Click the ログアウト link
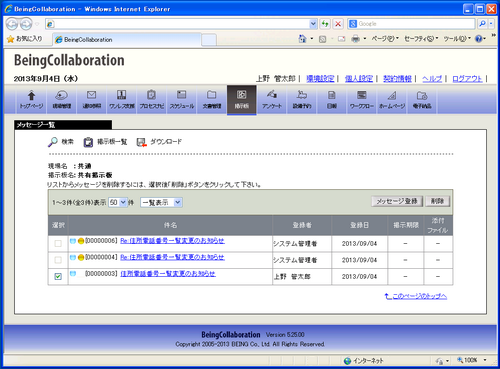 point(467,79)
